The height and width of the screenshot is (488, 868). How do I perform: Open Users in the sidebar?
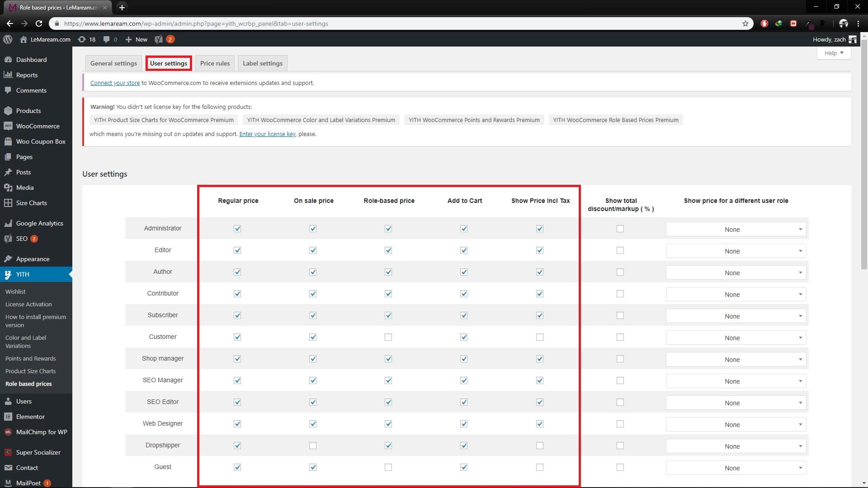[x=24, y=401]
